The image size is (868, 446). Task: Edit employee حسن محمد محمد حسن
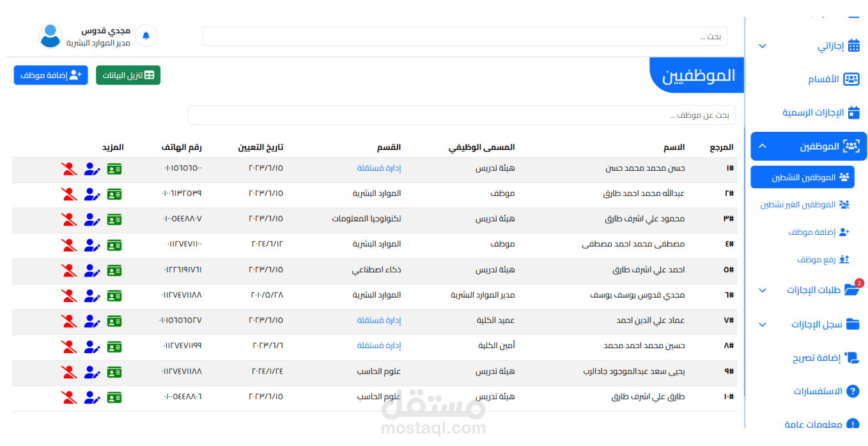coord(92,169)
